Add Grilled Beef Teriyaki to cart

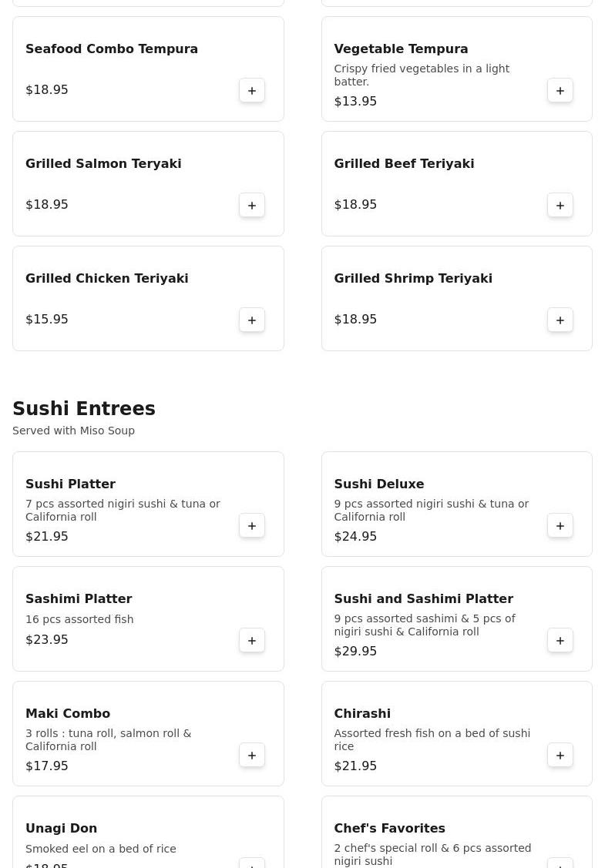click(560, 206)
